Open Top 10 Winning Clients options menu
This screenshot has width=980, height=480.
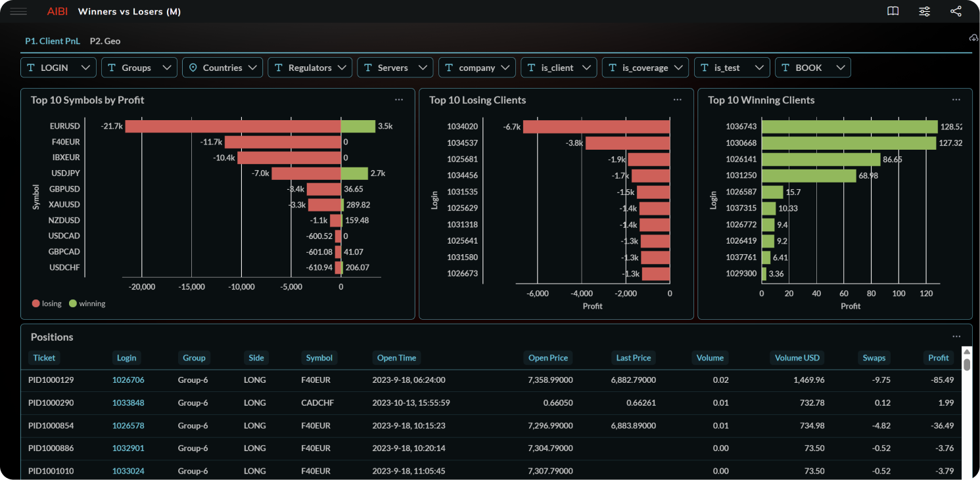pos(956,100)
